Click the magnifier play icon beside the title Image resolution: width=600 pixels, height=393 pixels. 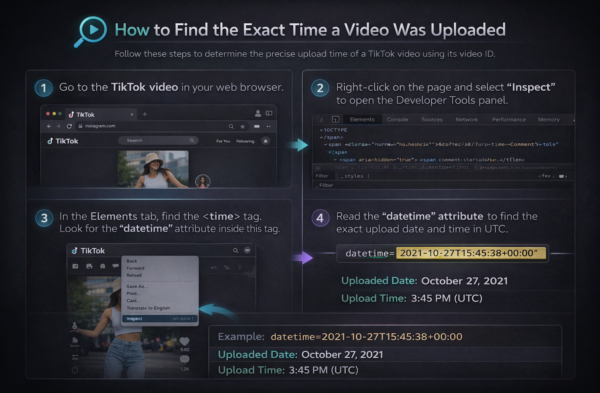[x=91, y=31]
